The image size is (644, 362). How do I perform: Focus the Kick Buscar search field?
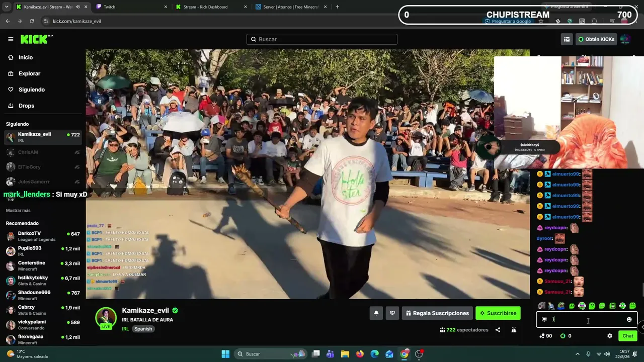coord(322,39)
